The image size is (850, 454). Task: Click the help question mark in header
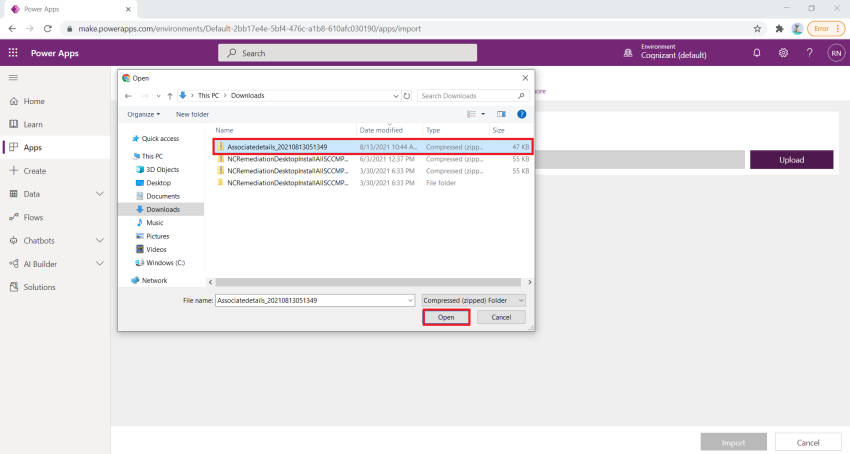coord(809,53)
